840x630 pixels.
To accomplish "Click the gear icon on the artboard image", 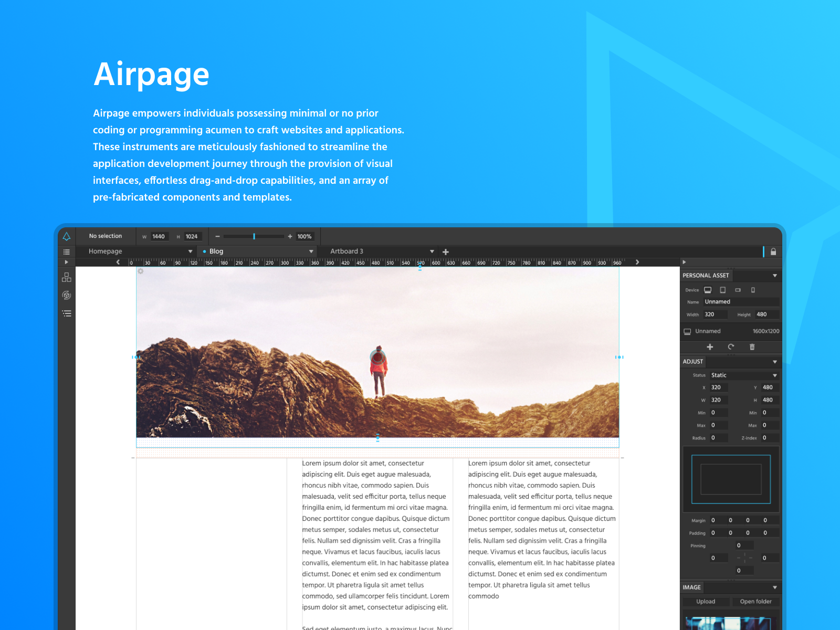I will coord(141,271).
